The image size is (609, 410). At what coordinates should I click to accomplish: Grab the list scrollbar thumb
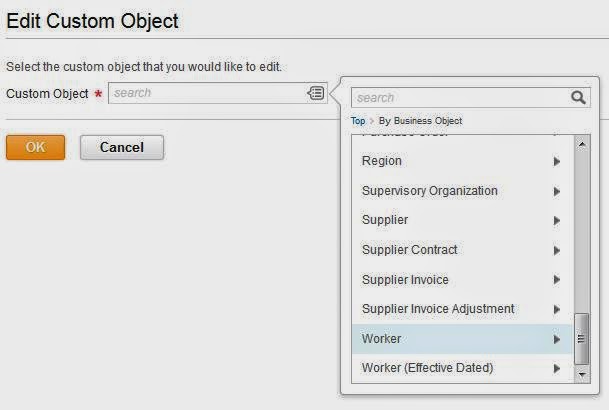click(x=583, y=338)
